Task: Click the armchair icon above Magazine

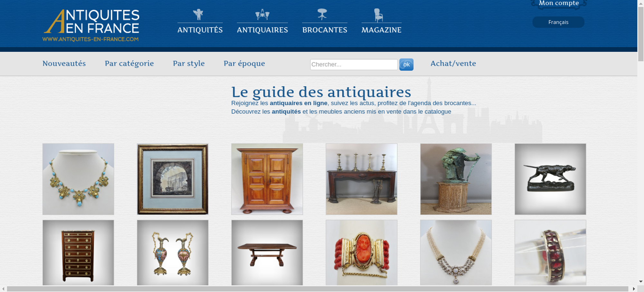Action: tap(378, 15)
